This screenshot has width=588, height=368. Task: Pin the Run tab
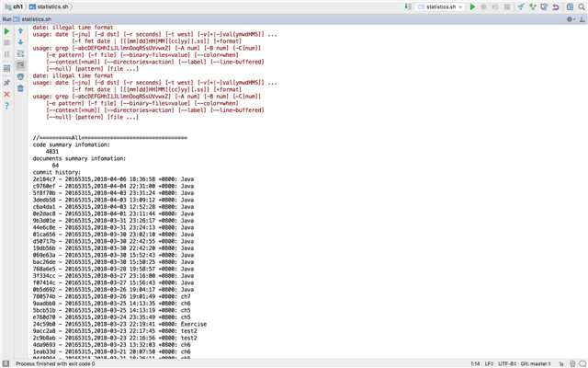[x=6, y=82]
